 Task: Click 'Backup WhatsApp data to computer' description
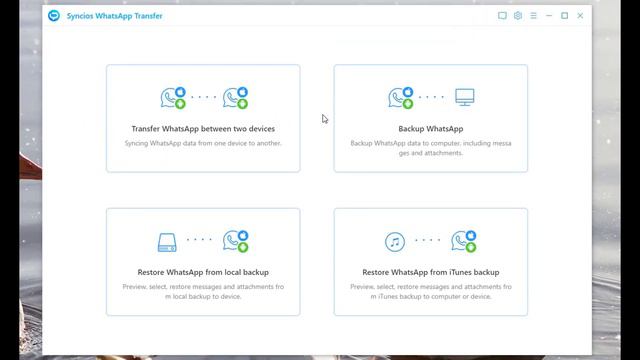[x=431, y=148]
